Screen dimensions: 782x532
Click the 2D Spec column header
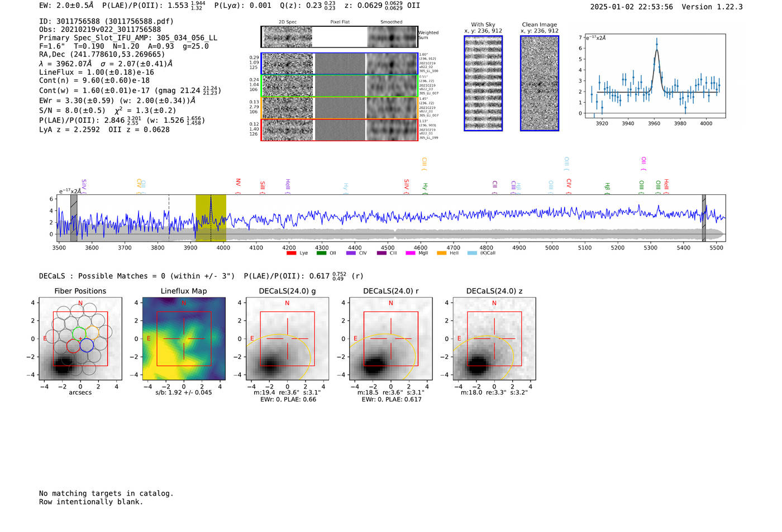point(288,22)
